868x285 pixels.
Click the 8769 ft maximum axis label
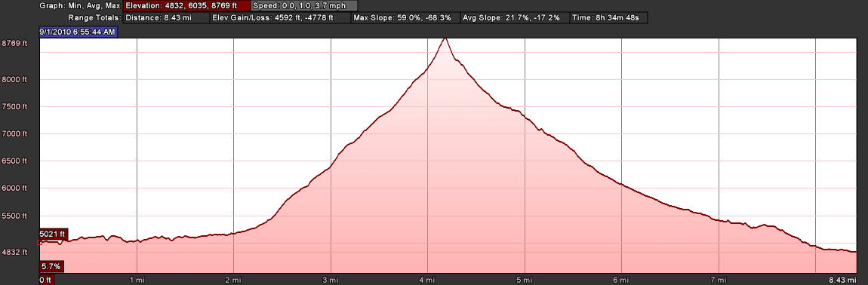point(16,43)
